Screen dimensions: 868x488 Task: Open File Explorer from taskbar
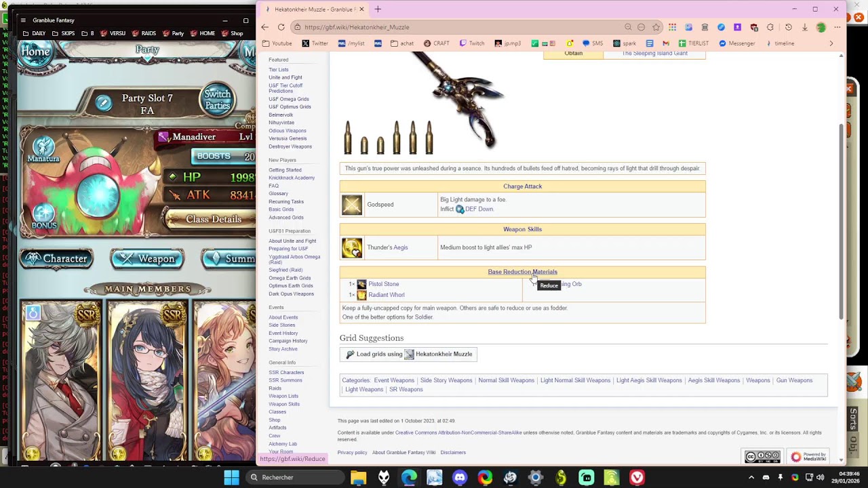click(358, 477)
